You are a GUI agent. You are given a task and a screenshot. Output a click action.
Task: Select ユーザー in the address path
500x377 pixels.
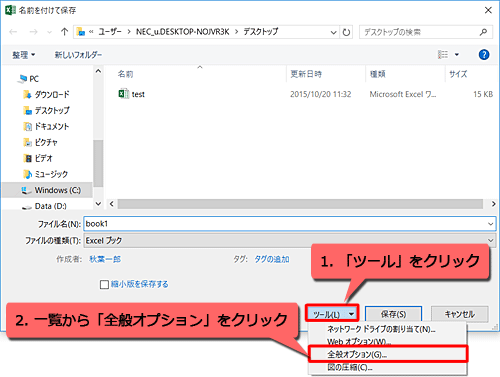tap(110, 32)
